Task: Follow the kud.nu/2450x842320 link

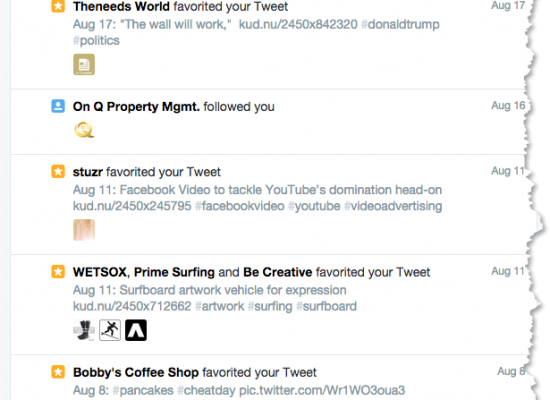Action: coord(298,24)
